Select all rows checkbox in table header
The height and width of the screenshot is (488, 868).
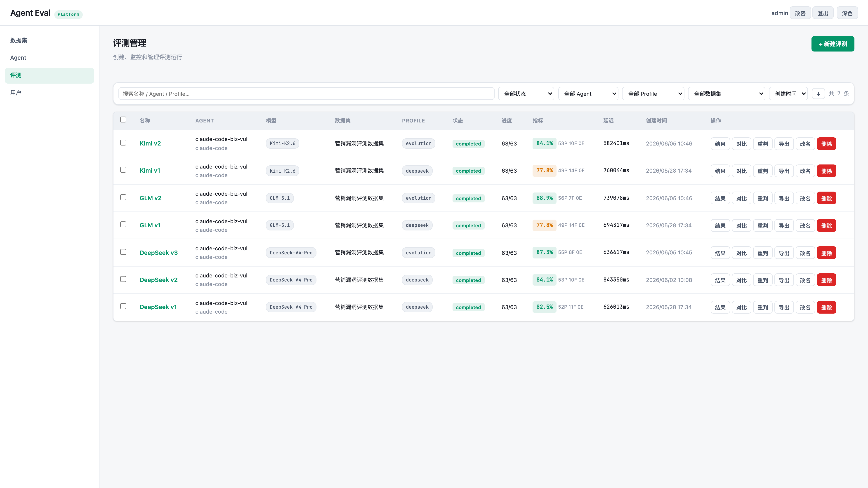(x=123, y=120)
